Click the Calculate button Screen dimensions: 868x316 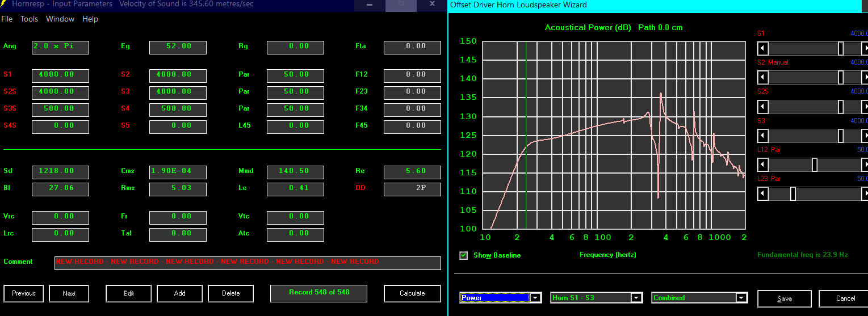pos(412,293)
